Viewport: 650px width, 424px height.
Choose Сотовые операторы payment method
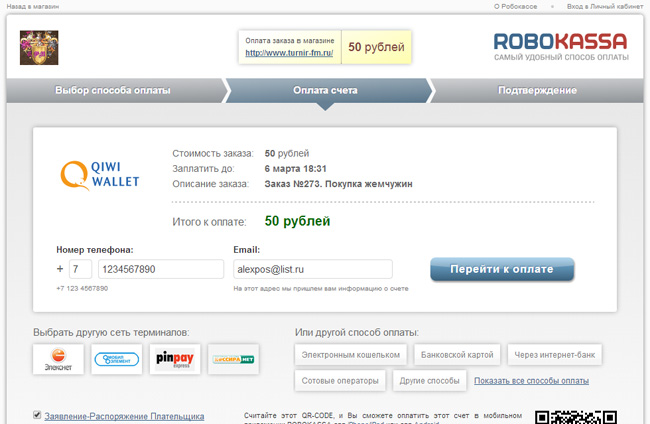pyautogui.click(x=340, y=380)
